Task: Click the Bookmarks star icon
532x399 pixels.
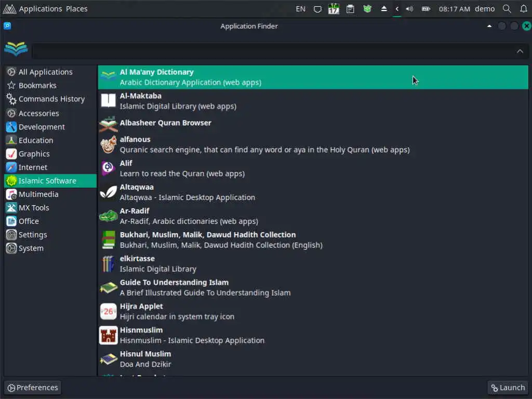Action: click(11, 86)
